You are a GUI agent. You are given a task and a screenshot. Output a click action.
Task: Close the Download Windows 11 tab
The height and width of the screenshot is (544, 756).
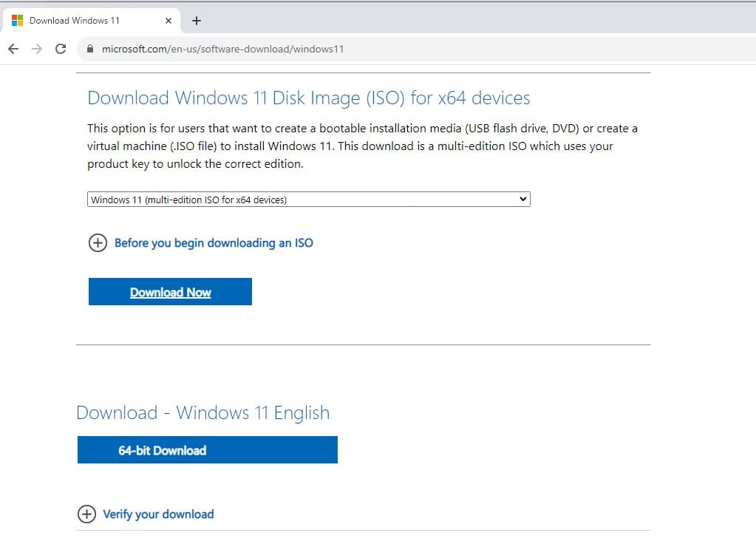coord(168,21)
